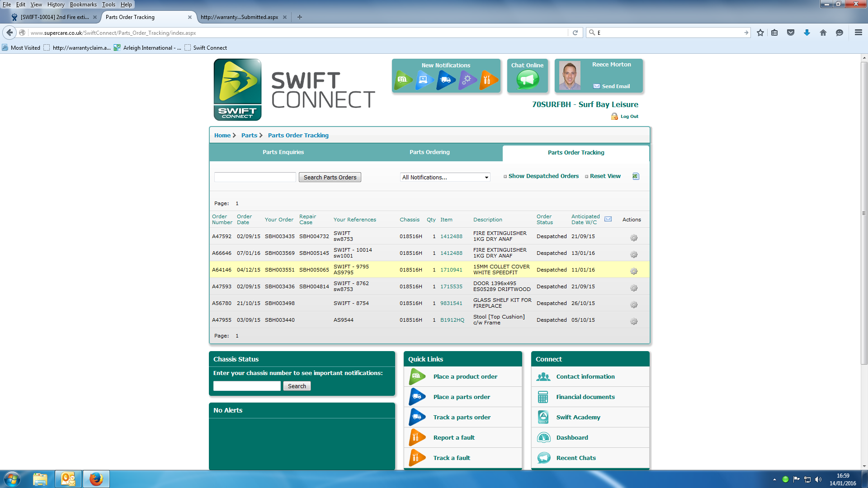Export orders using the Excel icon
This screenshot has width=868, height=488.
coord(636,176)
